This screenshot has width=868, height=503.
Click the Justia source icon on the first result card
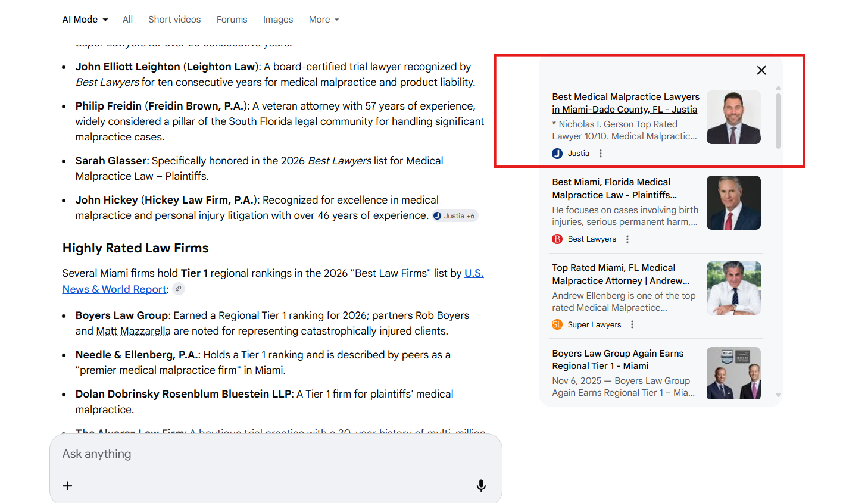click(557, 153)
